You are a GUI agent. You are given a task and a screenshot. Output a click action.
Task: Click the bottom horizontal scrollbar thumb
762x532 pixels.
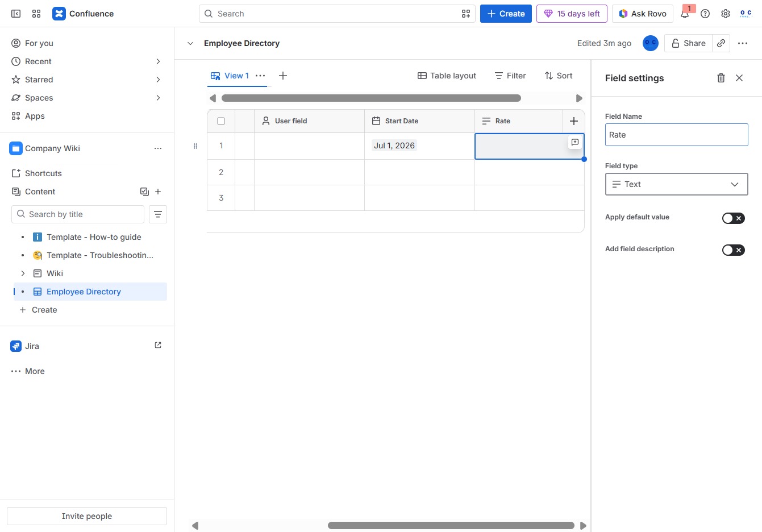coord(451,526)
